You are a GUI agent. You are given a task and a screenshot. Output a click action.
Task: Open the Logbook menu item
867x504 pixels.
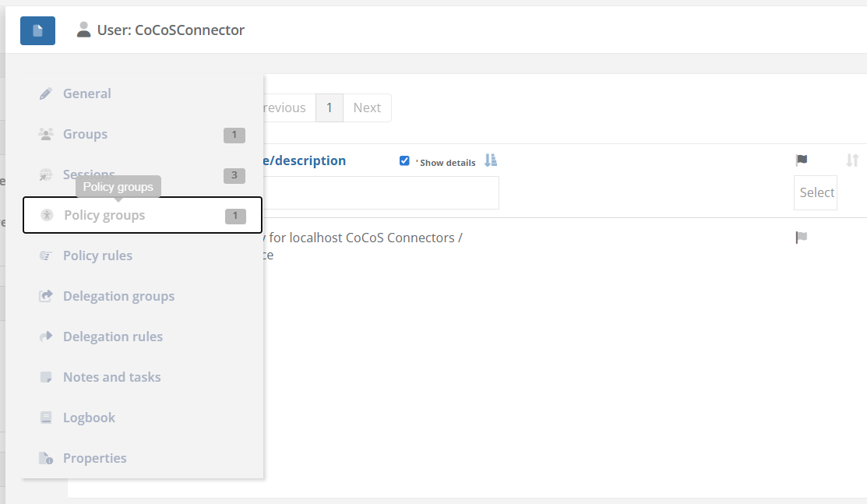coord(142,418)
